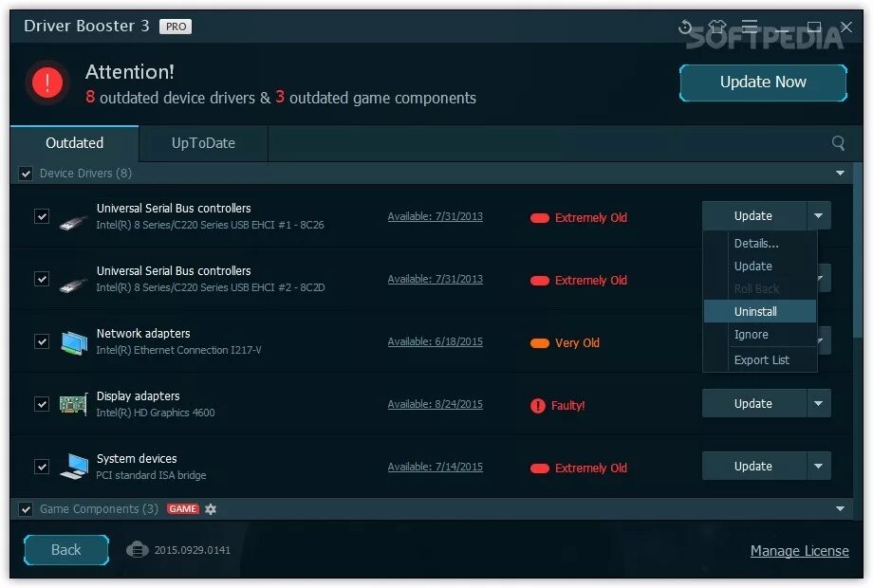This screenshot has height=588, width=873.
Task: Open Available: 8/24/2015 link
Action: (x=436, y=404)
